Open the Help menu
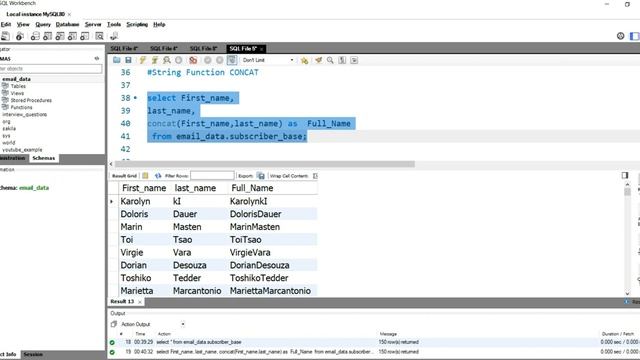 tap(159, 24)
